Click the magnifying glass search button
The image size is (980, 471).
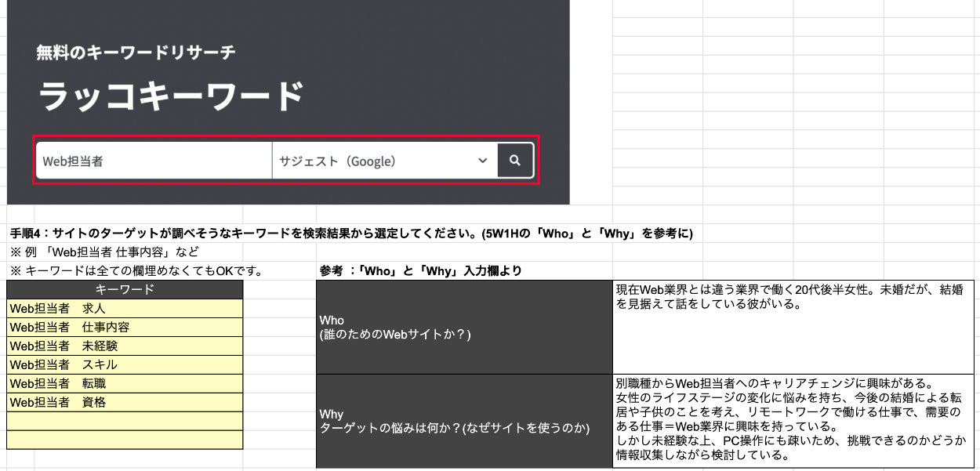click(515, 161)
